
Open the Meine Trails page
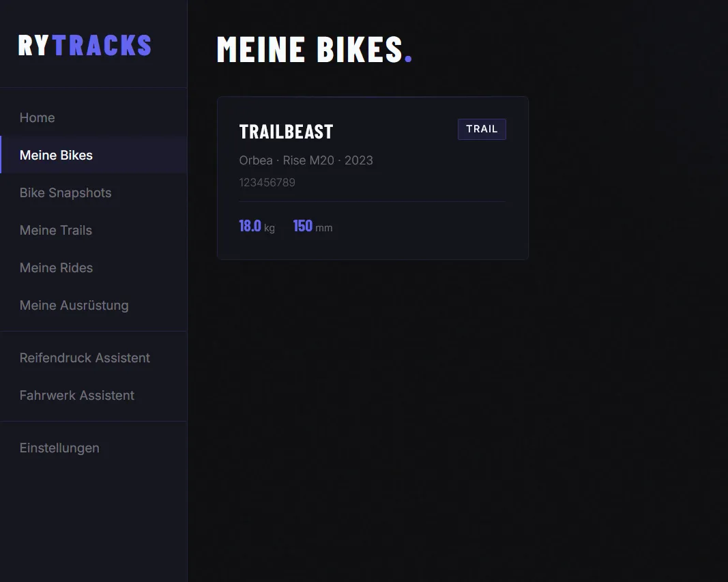coord(55,230)
